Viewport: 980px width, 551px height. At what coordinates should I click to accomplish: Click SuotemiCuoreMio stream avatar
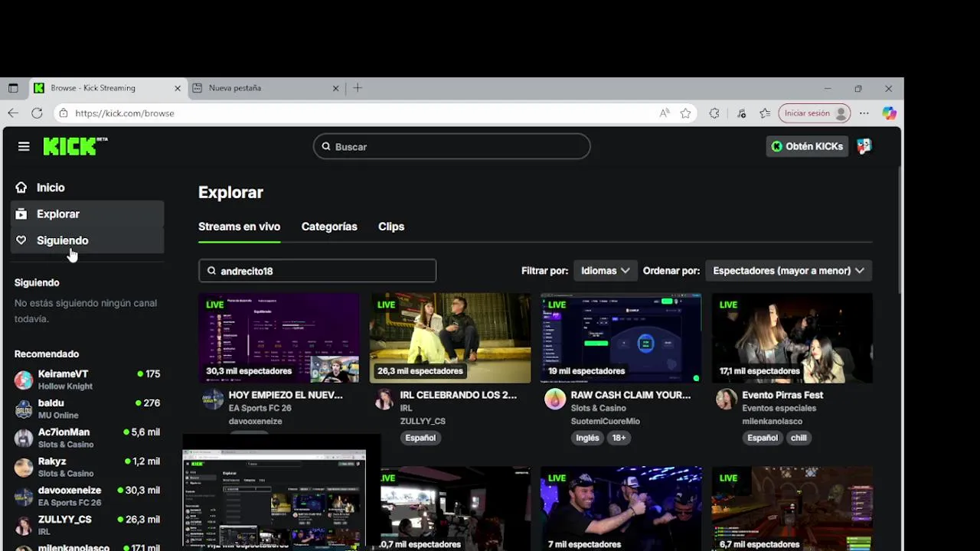coord(555,399)
